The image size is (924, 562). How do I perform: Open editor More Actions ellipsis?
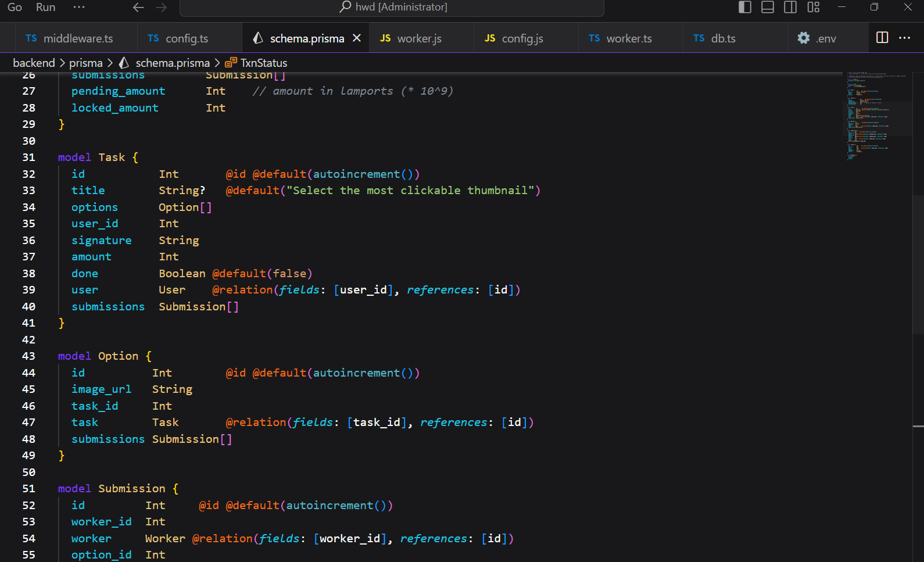[905, 38]
